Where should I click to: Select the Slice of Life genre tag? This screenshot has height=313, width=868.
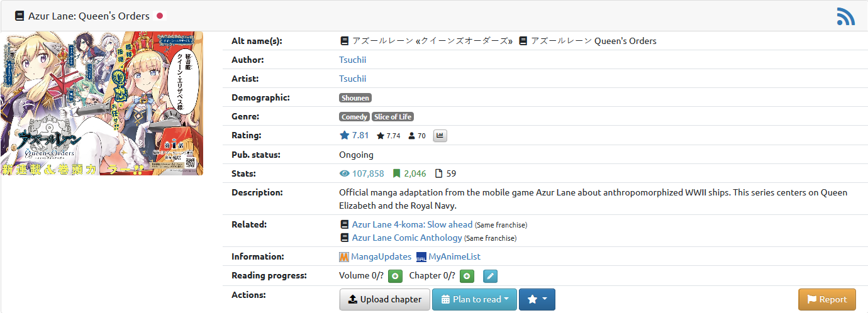click(392, 117)
